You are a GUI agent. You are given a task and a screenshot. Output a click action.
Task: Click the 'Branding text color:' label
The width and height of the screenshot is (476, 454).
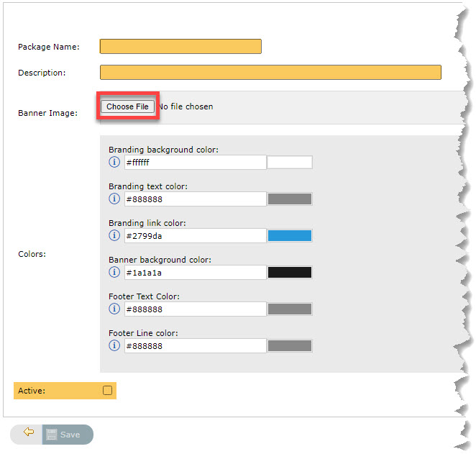[x=148, y=186]
